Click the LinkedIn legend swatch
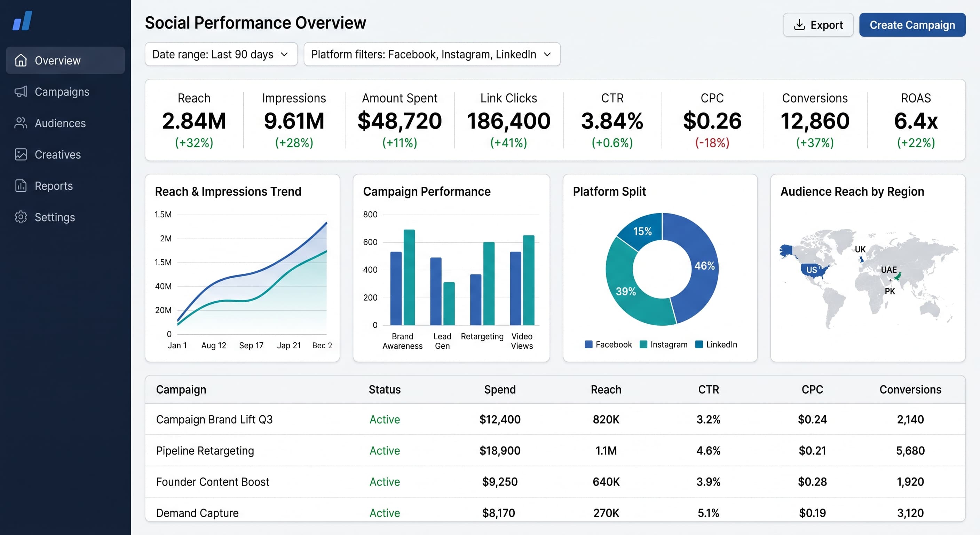The width and height of the screenshot is (980, 535). [699, 344]
